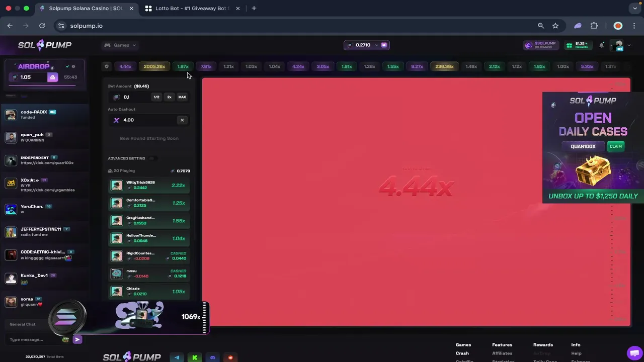Open live support chat bubble
Viewport: 644px width, 362px height.
coord(634,352)
